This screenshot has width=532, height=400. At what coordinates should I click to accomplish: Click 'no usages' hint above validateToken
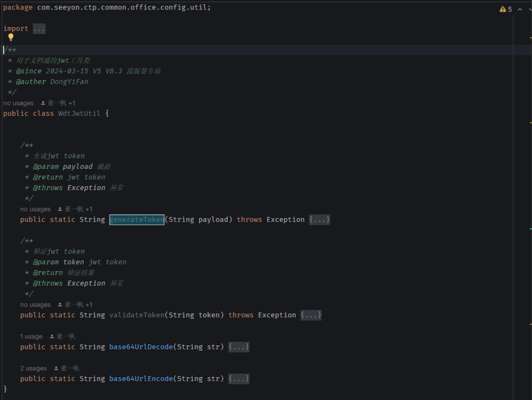(35, 305)
